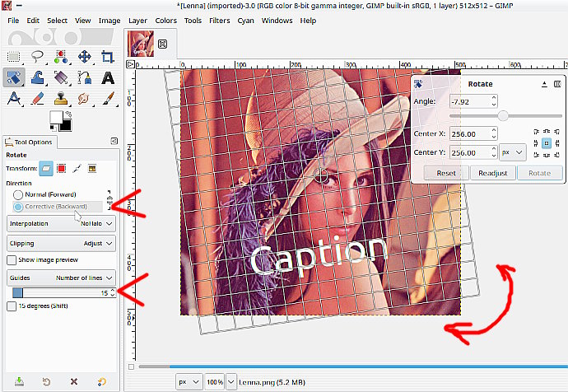Open the Colors menu
This screenshot has height=392, width=568.
[166, 21]
